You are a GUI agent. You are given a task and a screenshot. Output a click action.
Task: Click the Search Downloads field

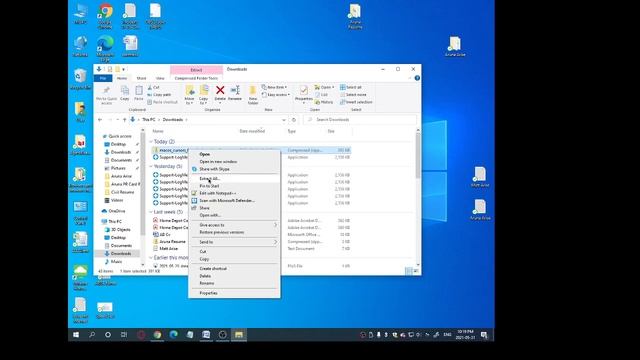(x=361, y=120)
